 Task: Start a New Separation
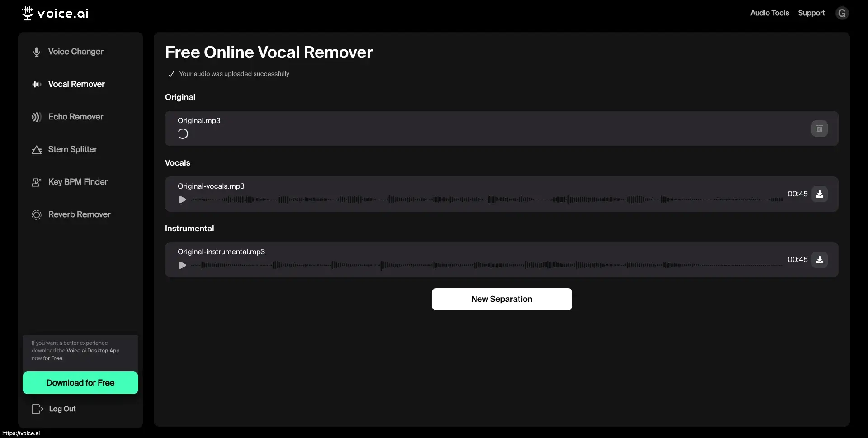pyautogui.click(x=502, y=299)
